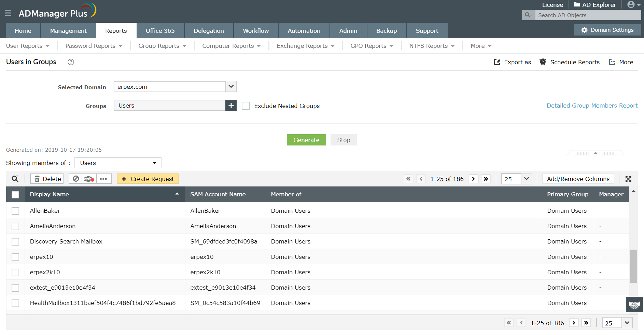Select the AllenBaker row checkbox

15,211
